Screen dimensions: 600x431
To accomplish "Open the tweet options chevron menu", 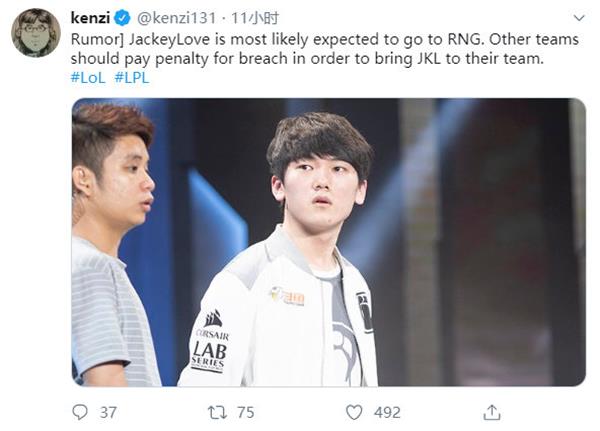I will [x=579, y=18].
